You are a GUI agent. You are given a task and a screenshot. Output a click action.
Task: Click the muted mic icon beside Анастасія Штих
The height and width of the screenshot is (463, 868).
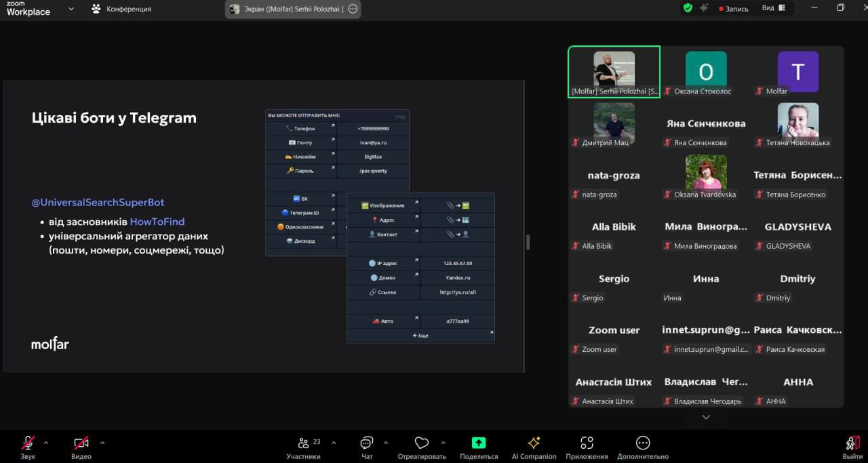(x=576, y=401)
